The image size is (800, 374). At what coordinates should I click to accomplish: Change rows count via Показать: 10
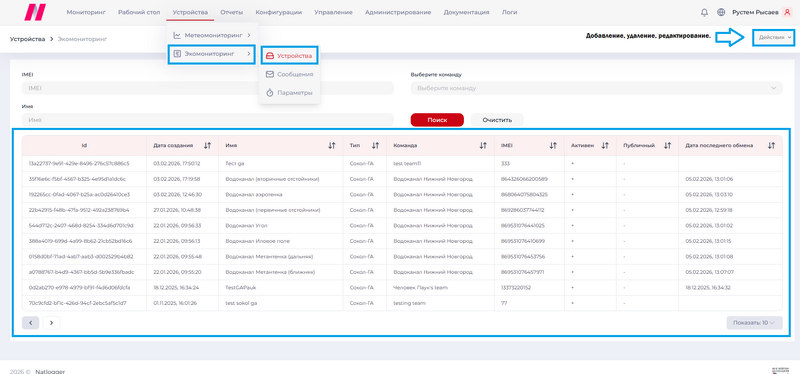(x=754, y=322)
